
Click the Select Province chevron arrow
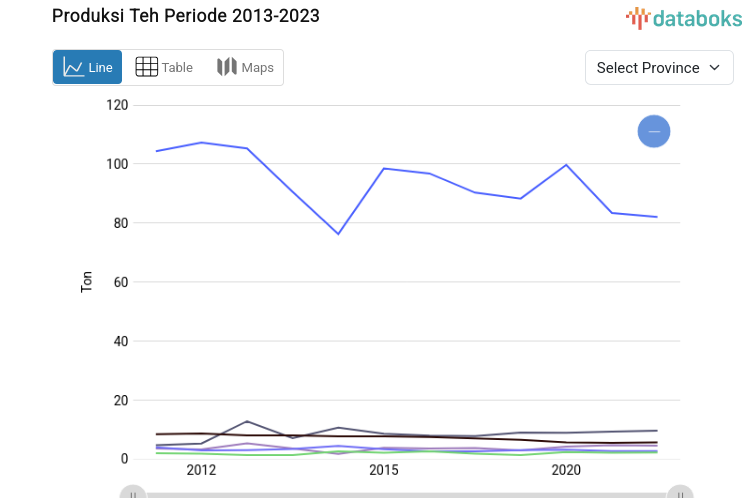click(x=714, y=68)
